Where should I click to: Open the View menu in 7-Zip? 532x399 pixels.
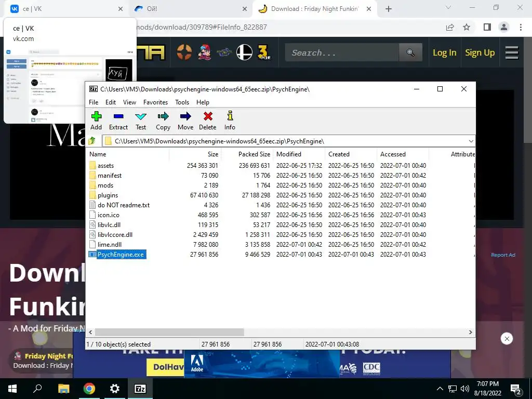coord(129,102)
